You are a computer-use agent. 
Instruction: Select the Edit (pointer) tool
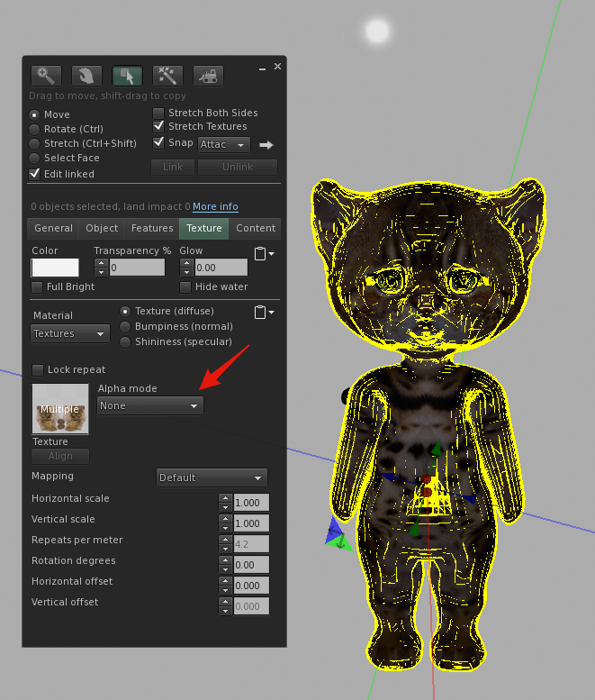pos(127,76)
